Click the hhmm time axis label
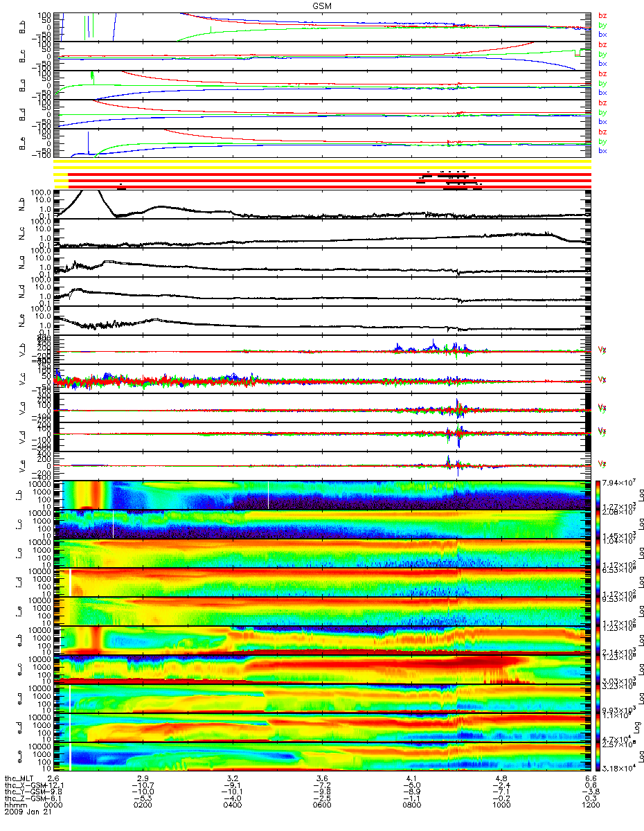Image resolution: width=644 pixels, height=831 pixels. (x=15, y=805)
